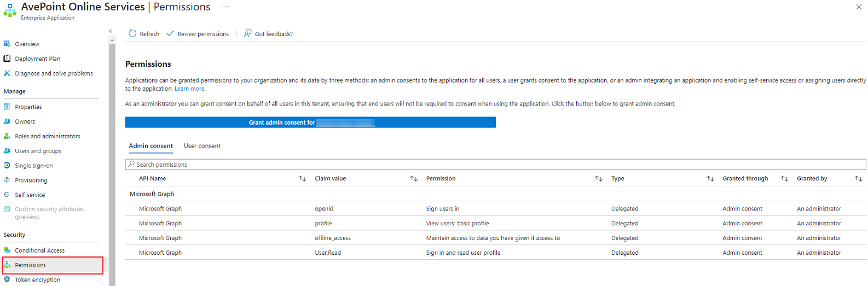Click the Got feedback person icon
Viewport: 868px width, 286px height.
click(x=248, y=33)
